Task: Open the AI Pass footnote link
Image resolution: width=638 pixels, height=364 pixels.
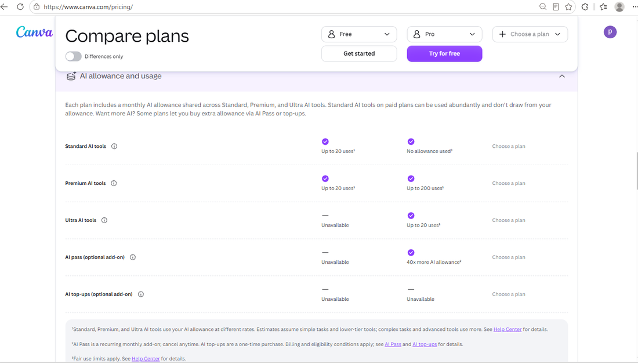Action: point(393,344)
